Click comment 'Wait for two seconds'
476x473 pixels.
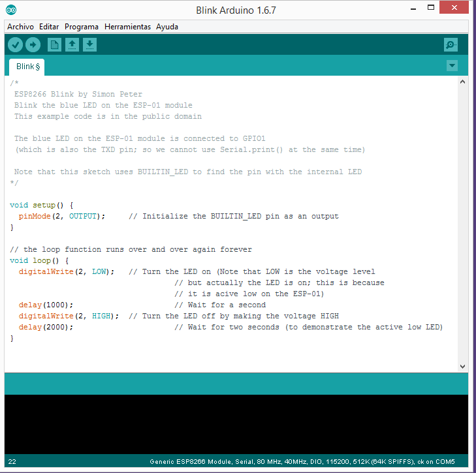click(x=309, y=327)
